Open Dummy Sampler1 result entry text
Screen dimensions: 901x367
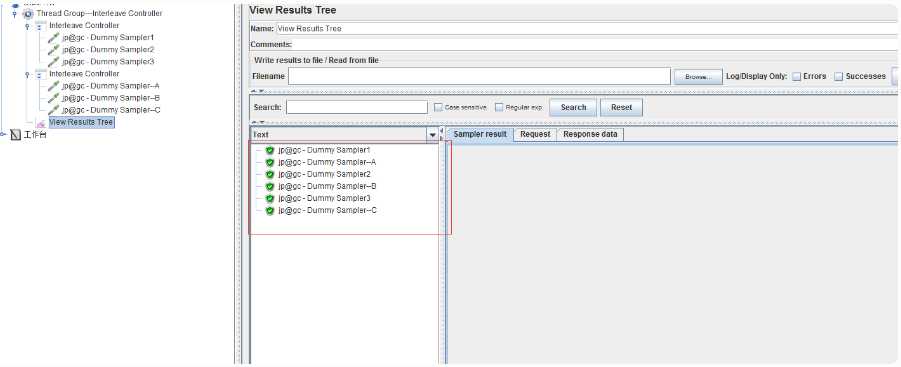(x=324, y=150)
